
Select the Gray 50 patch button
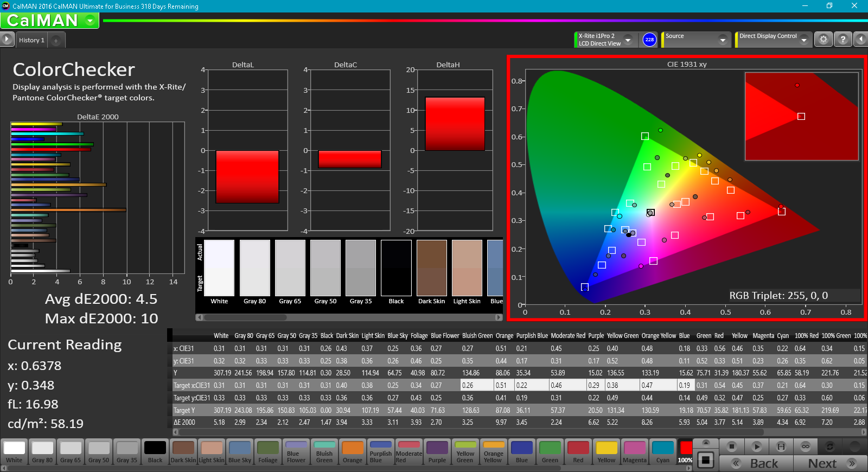[x=99, y=451]
